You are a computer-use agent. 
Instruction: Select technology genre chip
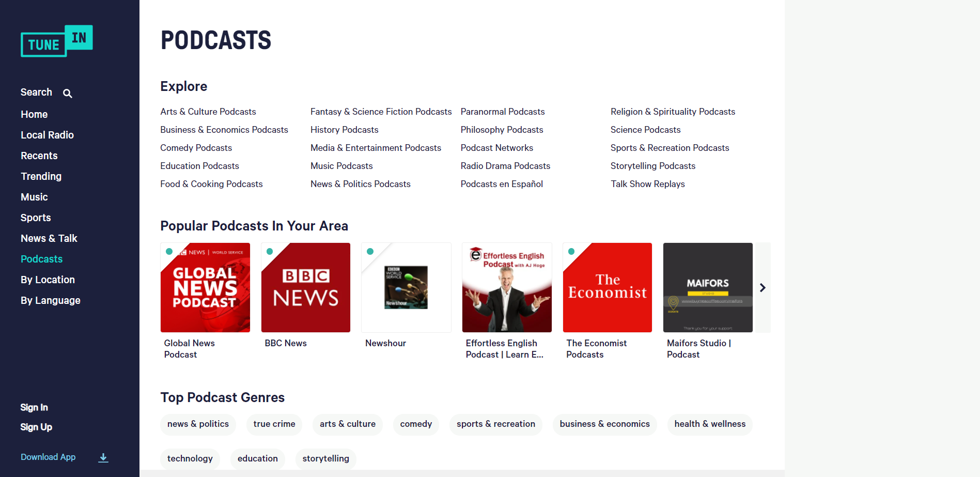click(x=190, y=459)
